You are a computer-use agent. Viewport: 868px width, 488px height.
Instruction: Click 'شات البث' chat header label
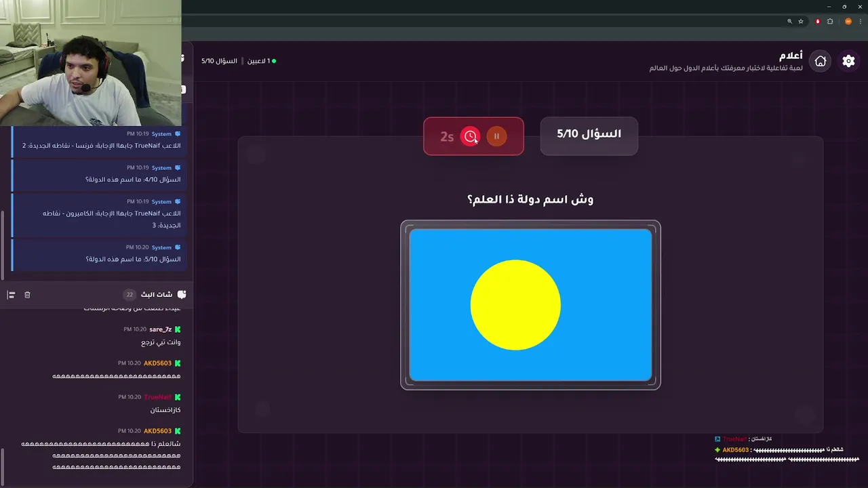pyautogui.click(x=157, y=295)
